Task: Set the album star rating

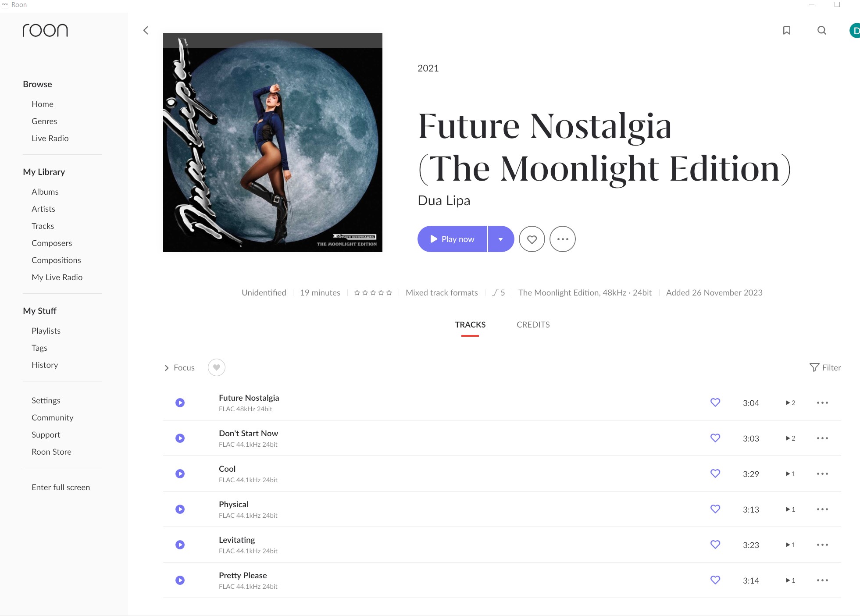Action: pyautogui.click(x=373, y=292)
